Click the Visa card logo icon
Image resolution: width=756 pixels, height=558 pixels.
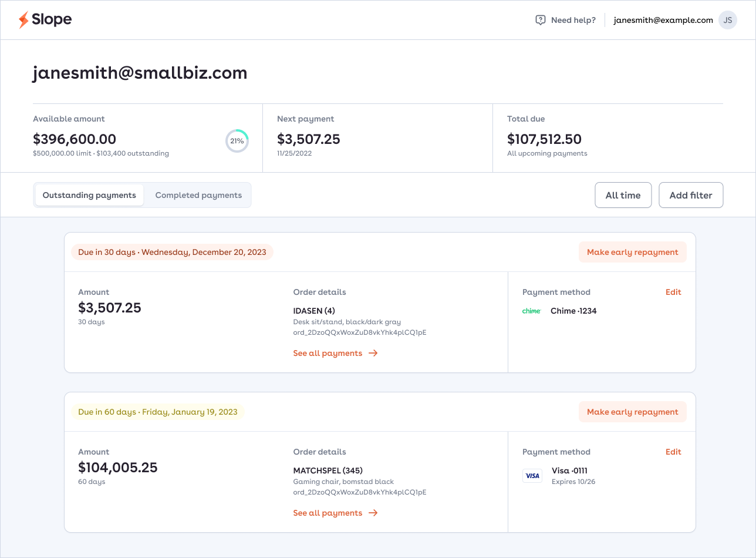[532, 476]
